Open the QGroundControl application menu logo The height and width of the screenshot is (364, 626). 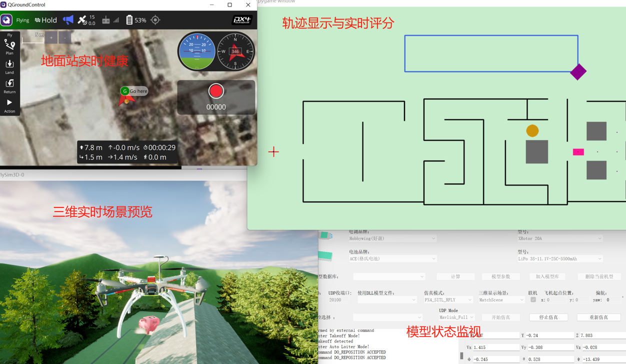tap(6, 20)
